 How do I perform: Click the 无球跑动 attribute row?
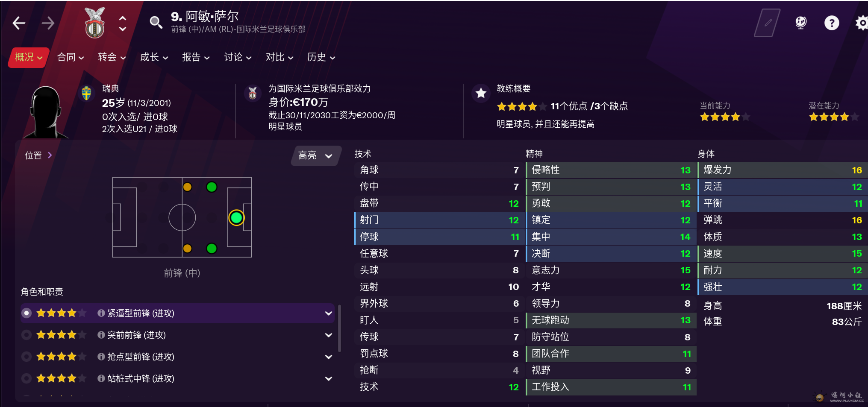tap(611, 320)
